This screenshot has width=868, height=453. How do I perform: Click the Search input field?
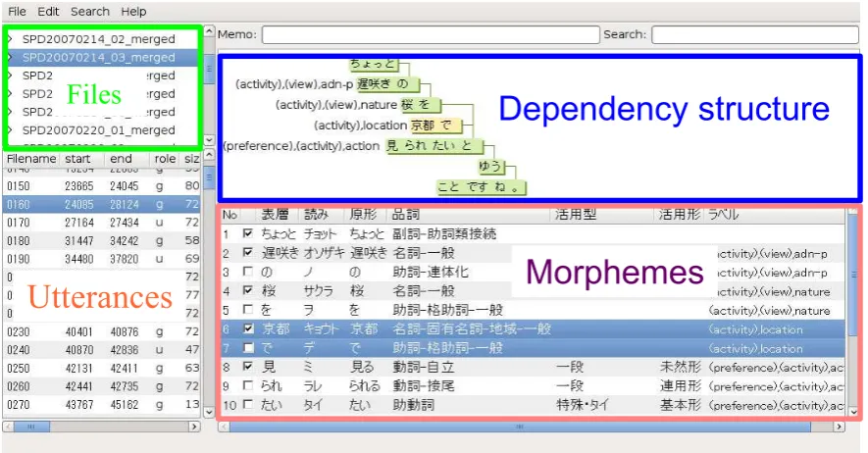coord(754,34)
